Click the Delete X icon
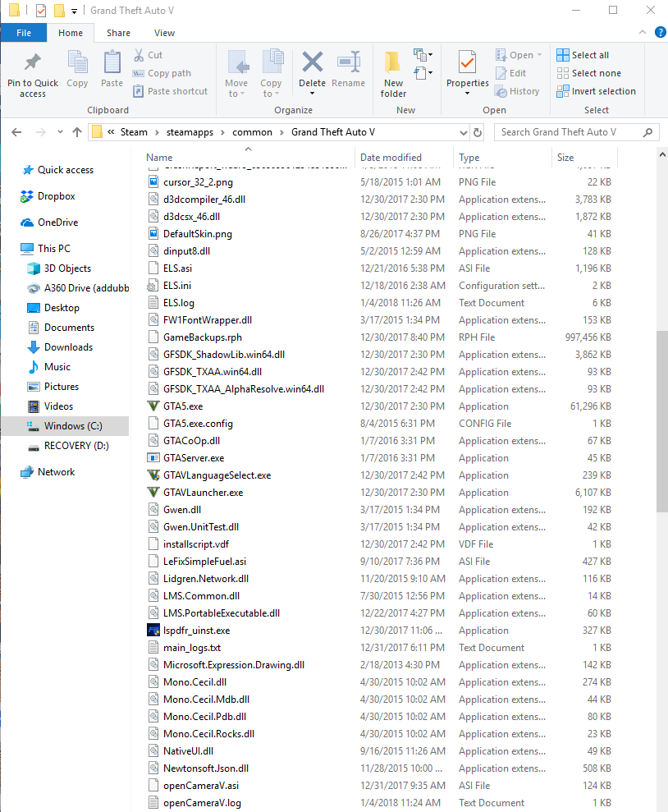This screenshot has height=812, width=668. click(x=313, y=62)
